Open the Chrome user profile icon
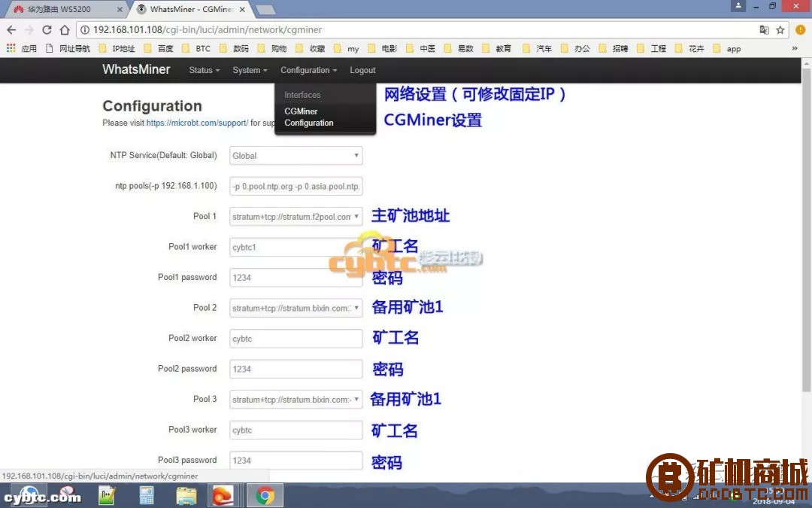 (738, 6)
